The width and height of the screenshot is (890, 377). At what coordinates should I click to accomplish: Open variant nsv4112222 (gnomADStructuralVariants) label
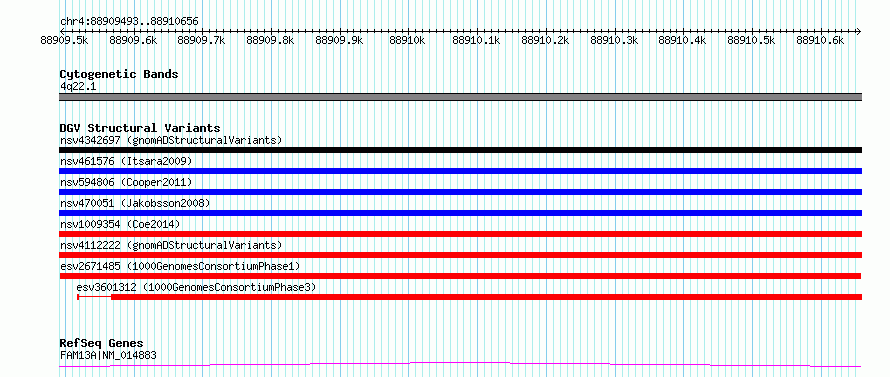click(x=171, y=245)
